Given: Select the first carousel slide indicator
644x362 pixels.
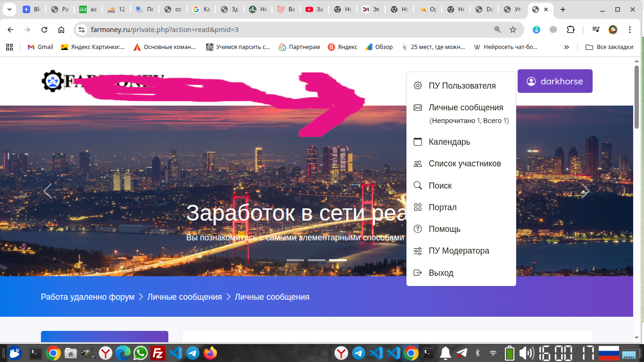Looking at the screenshot, I should coord(295,260).
